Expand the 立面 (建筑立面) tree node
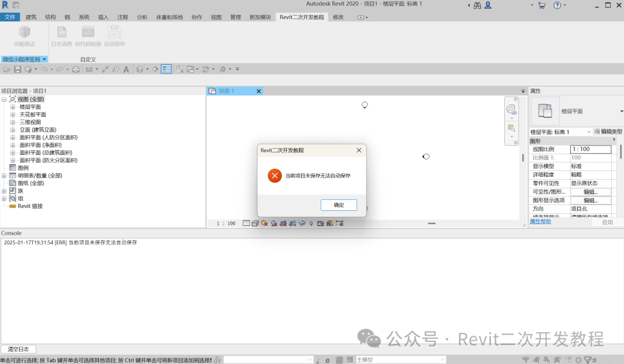Screen dimensions: 624x364 pos(13,129)
